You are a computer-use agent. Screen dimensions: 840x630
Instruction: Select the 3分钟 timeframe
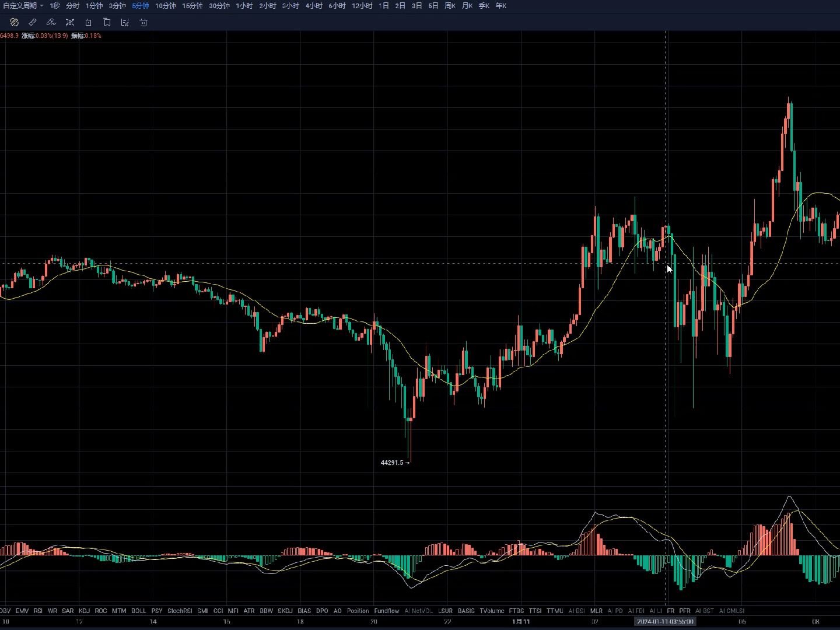(x=117, y=6)
